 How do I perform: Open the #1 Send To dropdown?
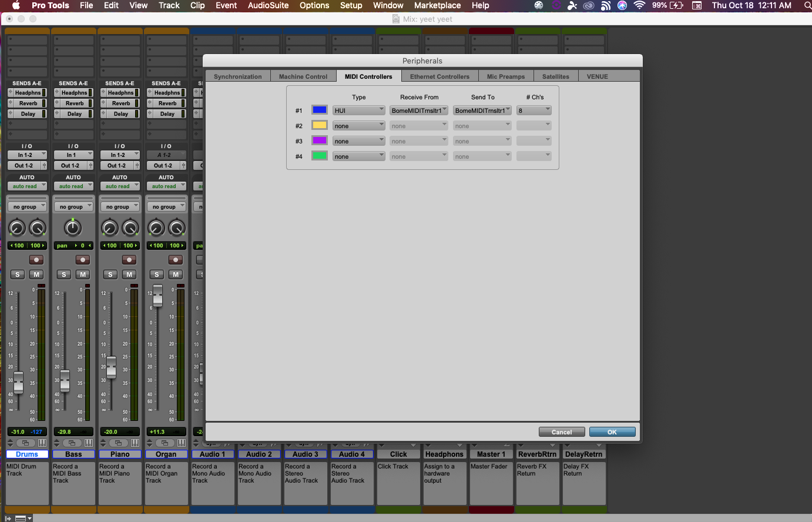482,110
